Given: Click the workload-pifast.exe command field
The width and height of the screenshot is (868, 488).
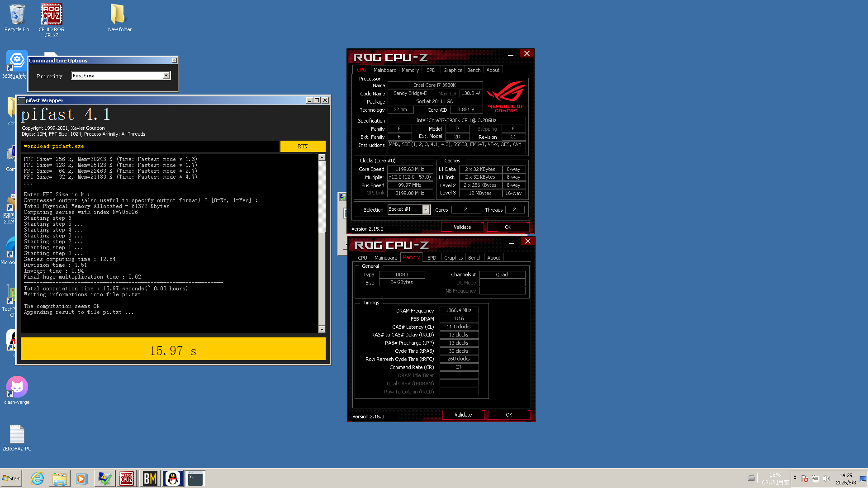Looking at the screenshot, I should (x=150, y=147).
